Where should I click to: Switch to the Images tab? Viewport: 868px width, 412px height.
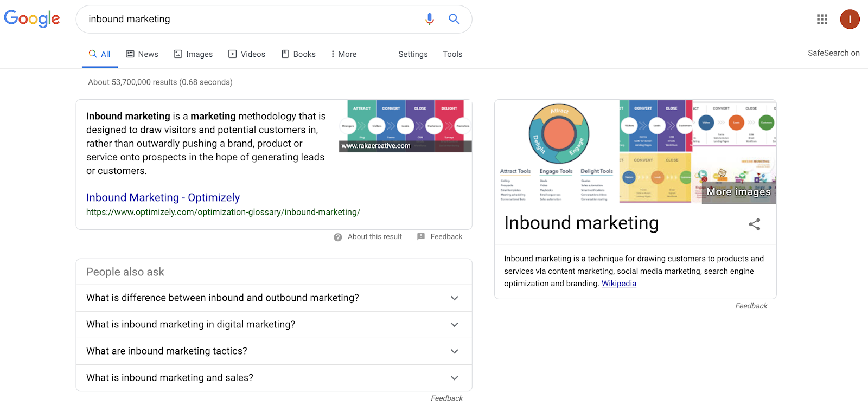click(x=193, y=54)
